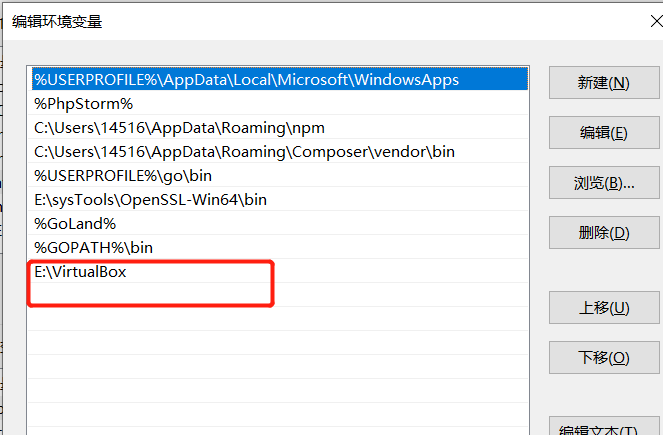The image size is (663, 435).
Task: Select the Composer\vendor\bin path entry
Action: 279,151
